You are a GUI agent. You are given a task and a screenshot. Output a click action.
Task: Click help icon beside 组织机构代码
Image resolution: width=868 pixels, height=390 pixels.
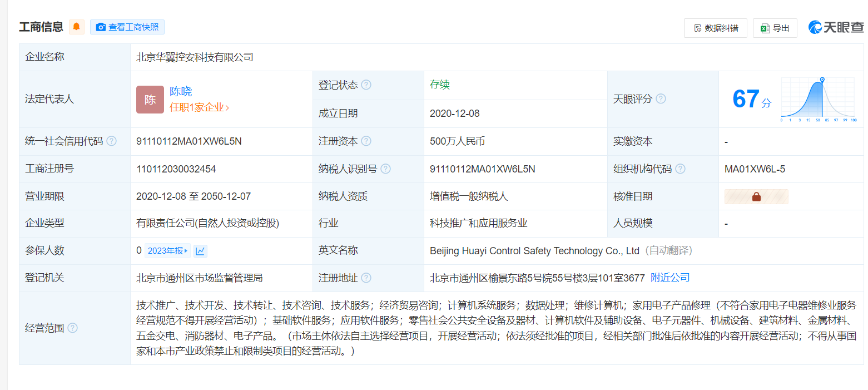[680, 169]
